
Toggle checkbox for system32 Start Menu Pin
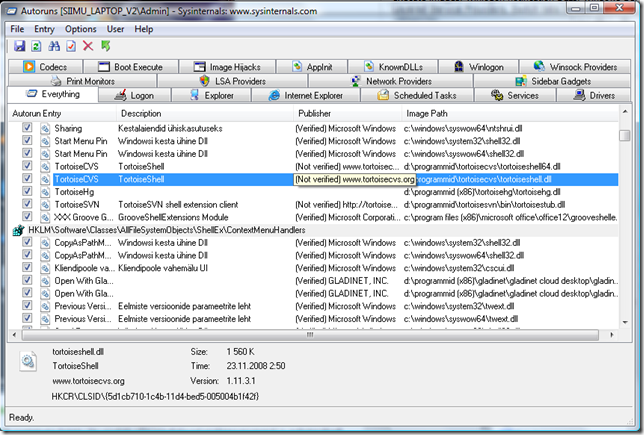[27, 140]
